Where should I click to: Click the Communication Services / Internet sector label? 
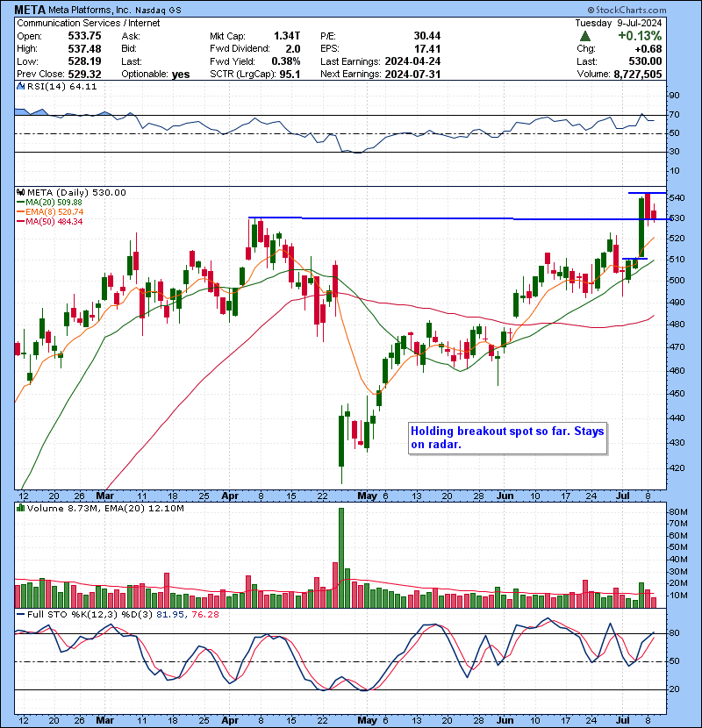[x=89, y=23]
